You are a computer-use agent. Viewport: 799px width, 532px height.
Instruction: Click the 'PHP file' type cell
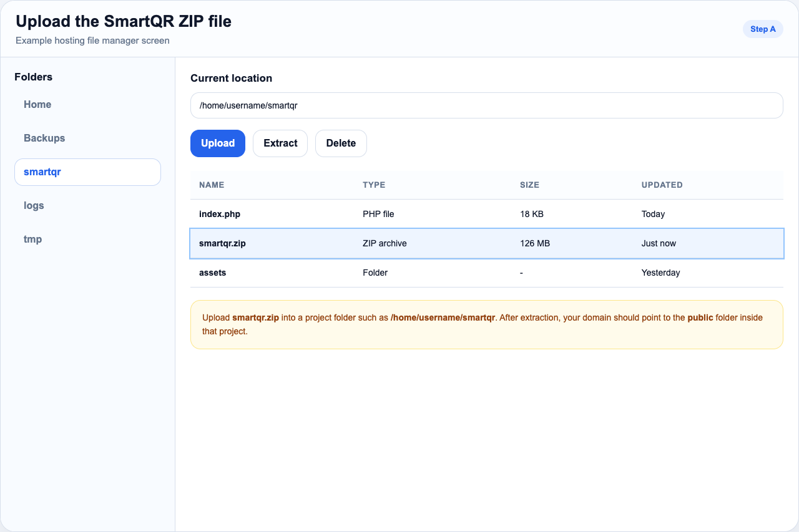pyautogui.click(x=378, y=214)
